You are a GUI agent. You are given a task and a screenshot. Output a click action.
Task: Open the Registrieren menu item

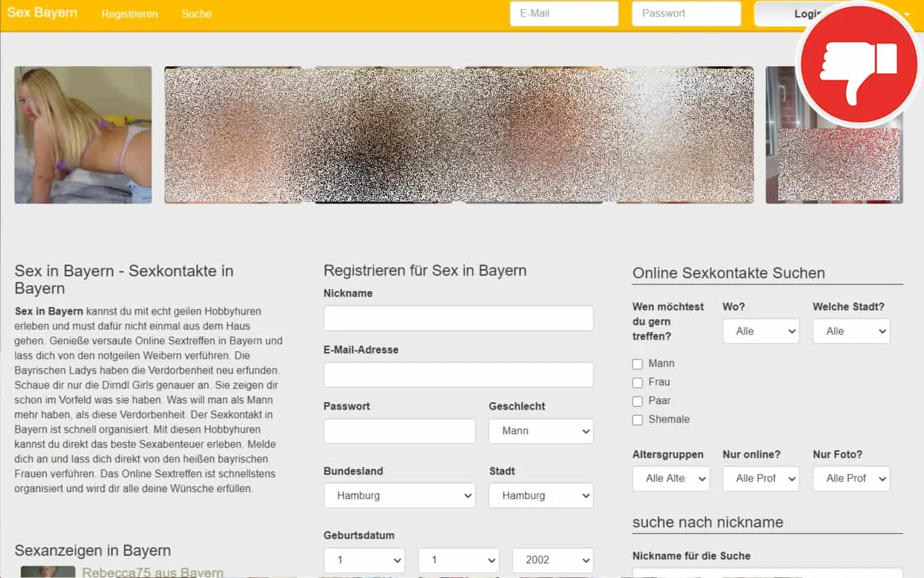[129, 13]
